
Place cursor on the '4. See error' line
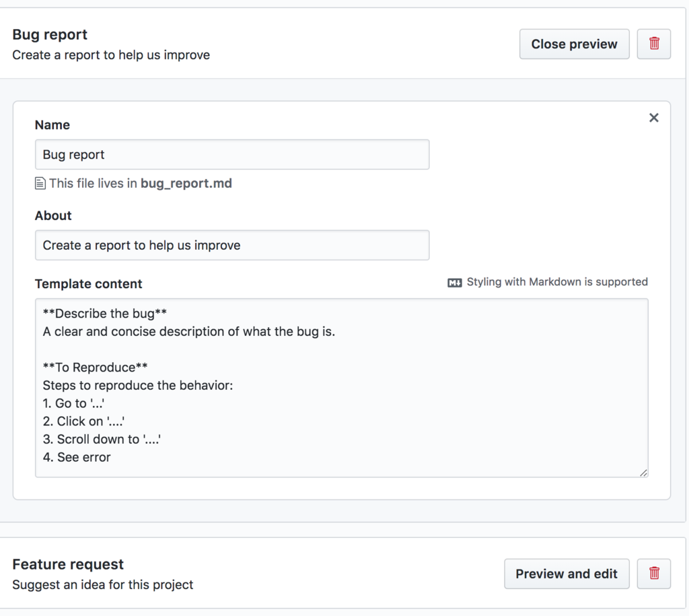tap(77, 458)
